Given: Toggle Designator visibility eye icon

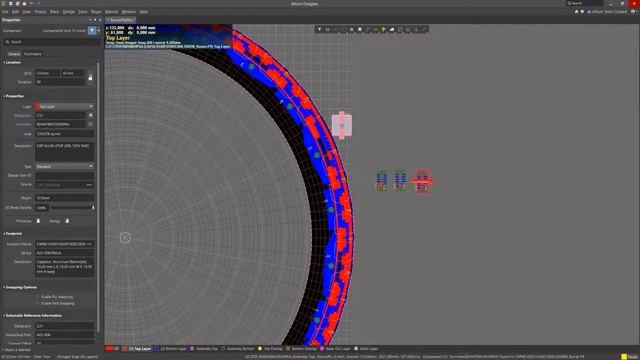Looking at the screenshot, I should tap(91, 116).
